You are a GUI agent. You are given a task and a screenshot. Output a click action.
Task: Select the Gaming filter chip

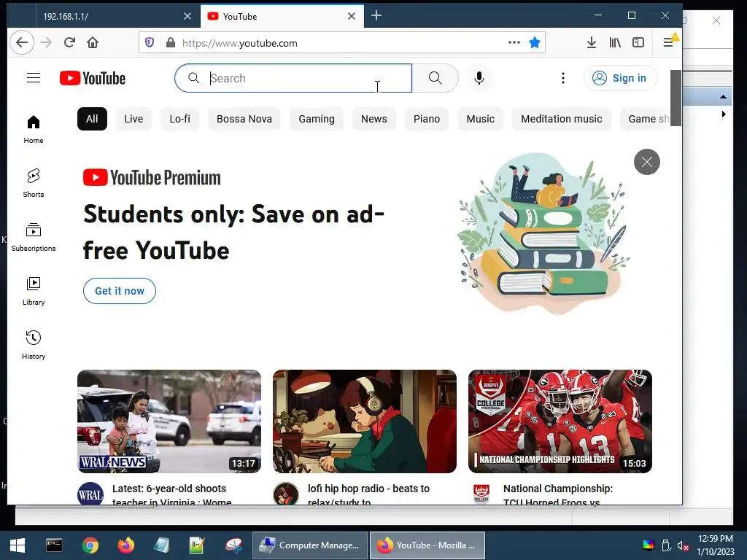click(317, 119)
